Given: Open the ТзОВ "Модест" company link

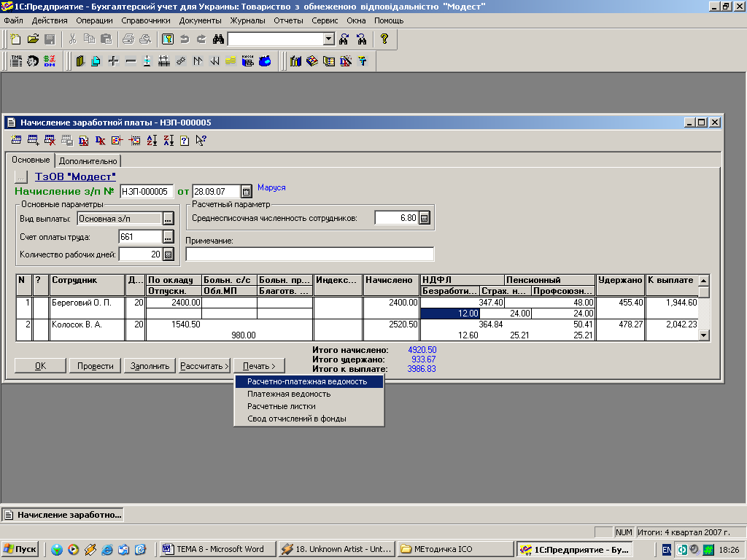Looking at the screenshot, I should tap(75, 176).
